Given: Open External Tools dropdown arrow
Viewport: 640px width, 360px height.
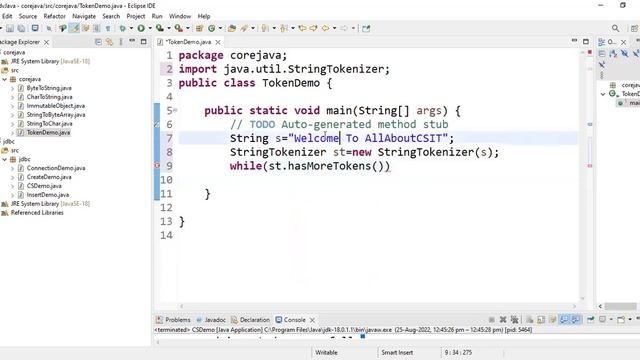Looking at the screenshot, I should pyautogui.click(x=187, y=28).
